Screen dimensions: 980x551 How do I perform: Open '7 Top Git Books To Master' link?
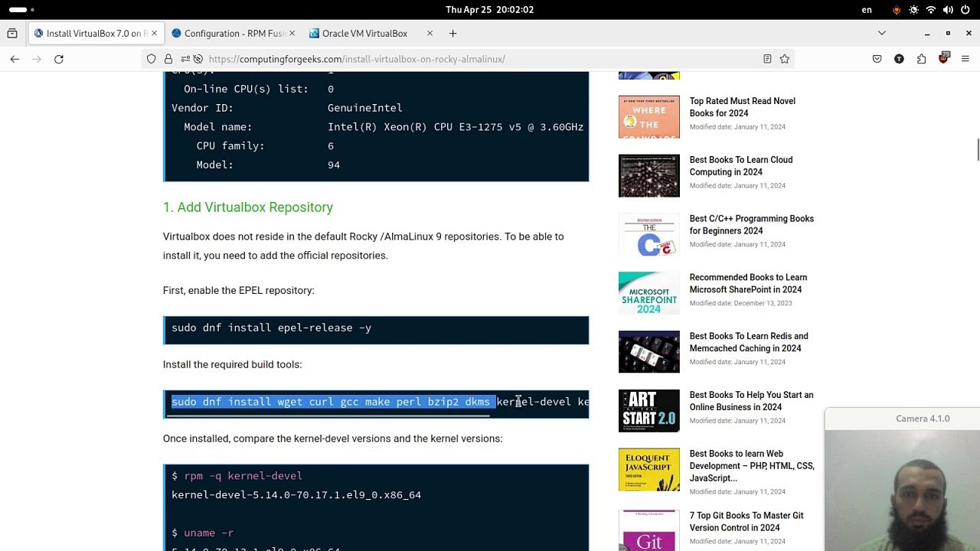[x=746, y=522]
